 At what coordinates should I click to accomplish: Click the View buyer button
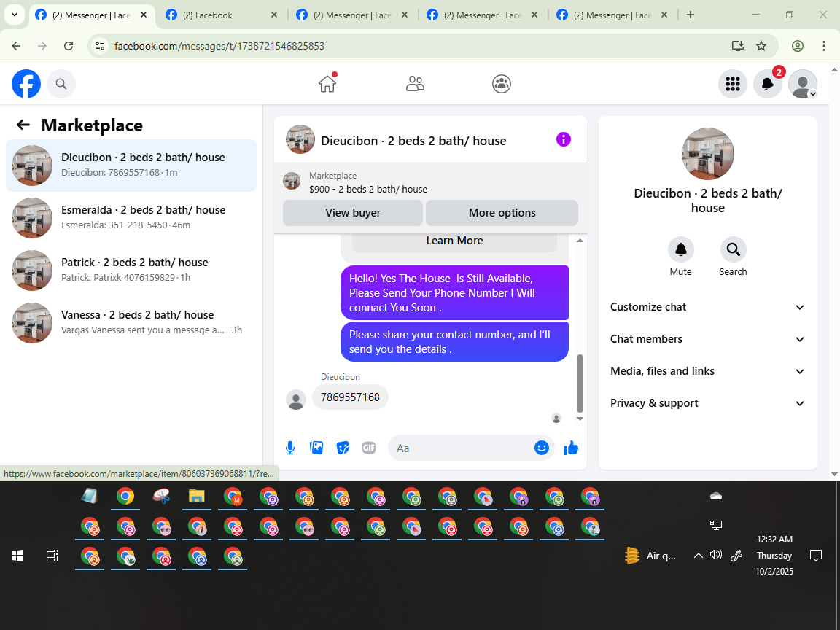point(352,213)
